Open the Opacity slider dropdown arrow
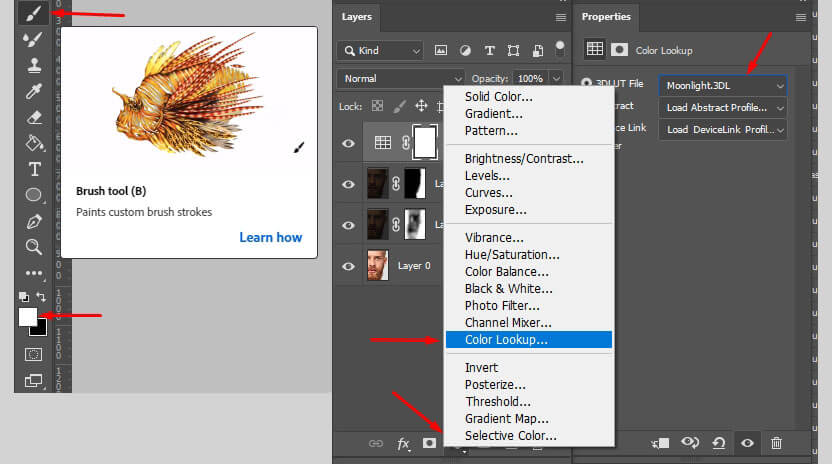Image resolution: width=832 pixels, height=464 pixels. (x=556, y=79)
